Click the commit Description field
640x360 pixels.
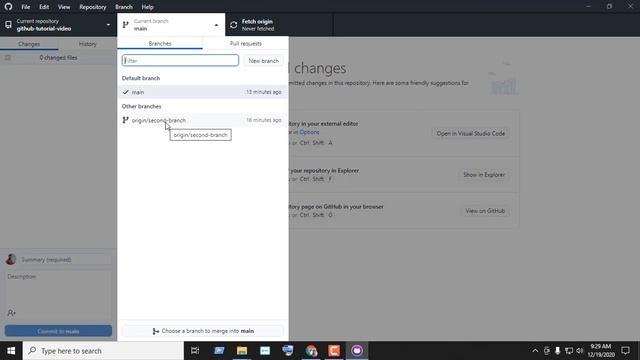click(x=58, y=289)
